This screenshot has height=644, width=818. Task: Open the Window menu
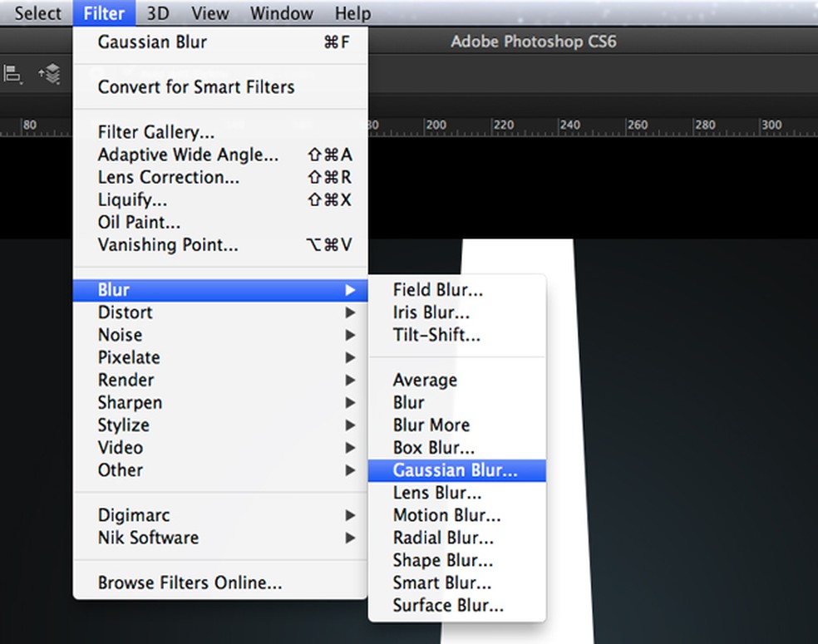coord(281,13)
